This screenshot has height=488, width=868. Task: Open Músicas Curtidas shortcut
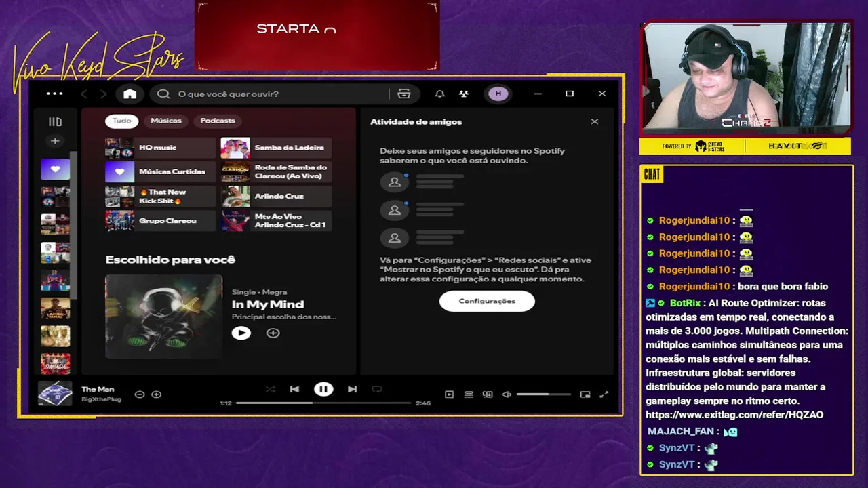(160, 172)
